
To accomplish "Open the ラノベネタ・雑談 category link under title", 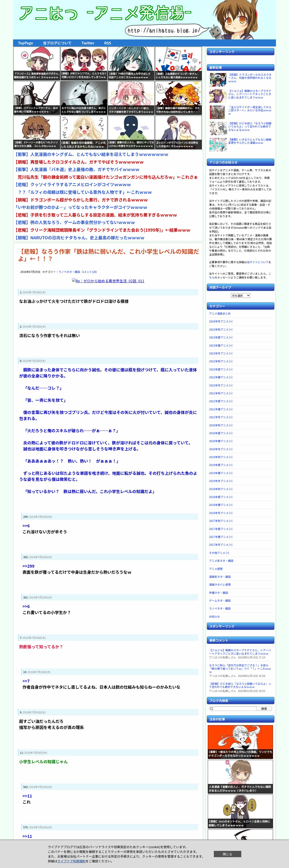I will click(x=69, y=272).
